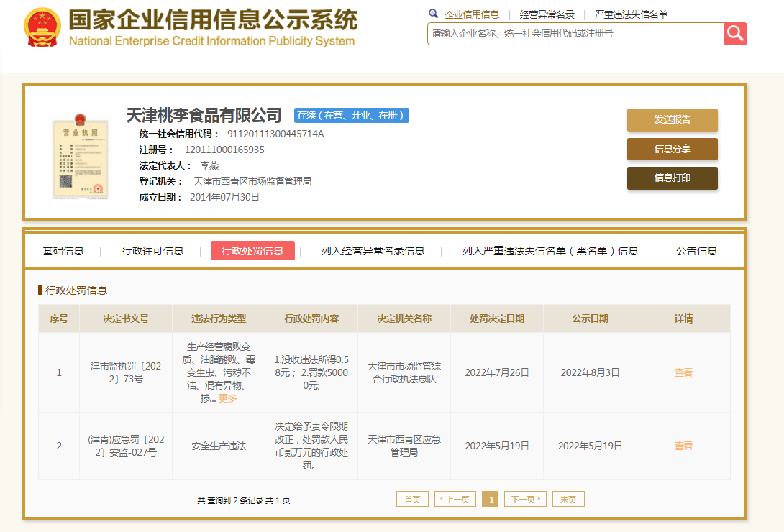Click publicity date 2022年8月3日
The image size is (784, 532).
pos(590,372)
